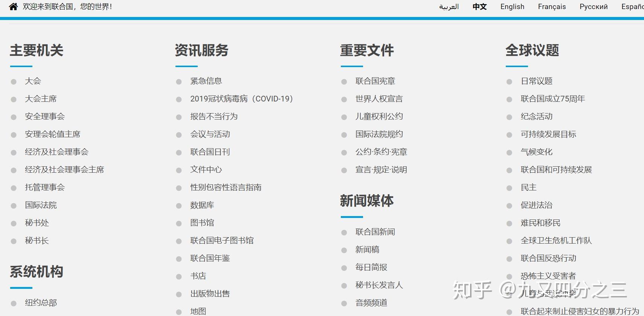Open the 大会 link
Image resolution: width=644 pixels, height=316 pixels.
(33, 81)
